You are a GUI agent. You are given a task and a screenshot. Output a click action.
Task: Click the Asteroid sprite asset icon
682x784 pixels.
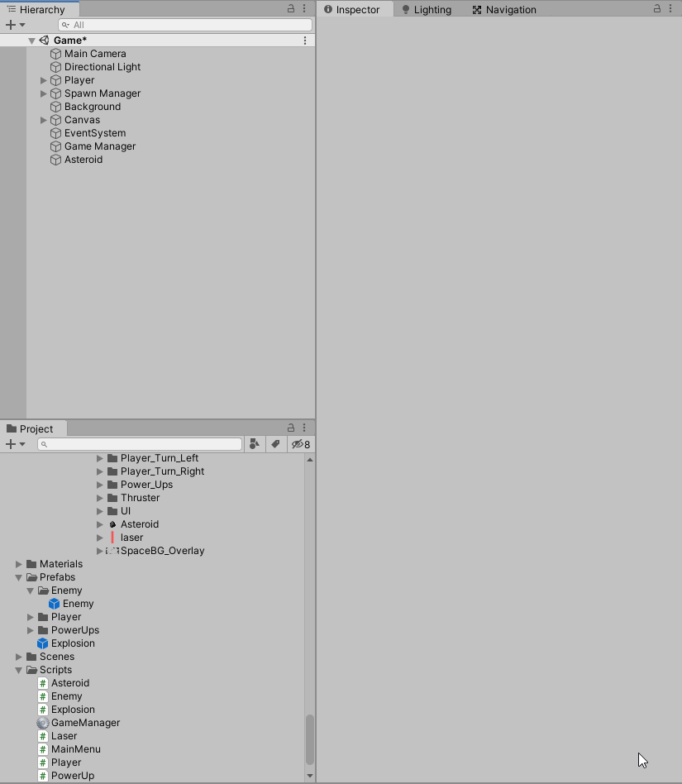[x=112, y=524]
